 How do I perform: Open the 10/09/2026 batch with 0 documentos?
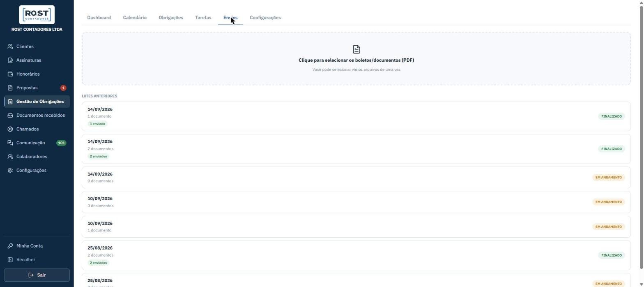(x=356, y=202)
